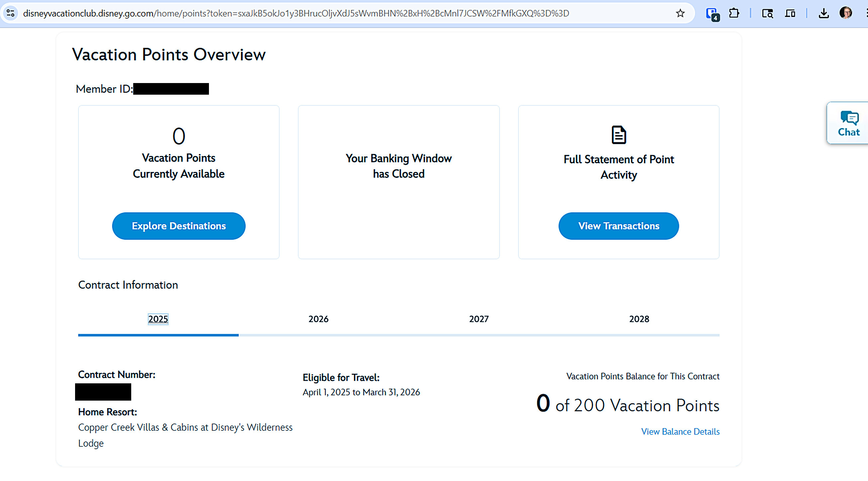Click the 'Eligible for Travel:' label

[x=341, y=377]
